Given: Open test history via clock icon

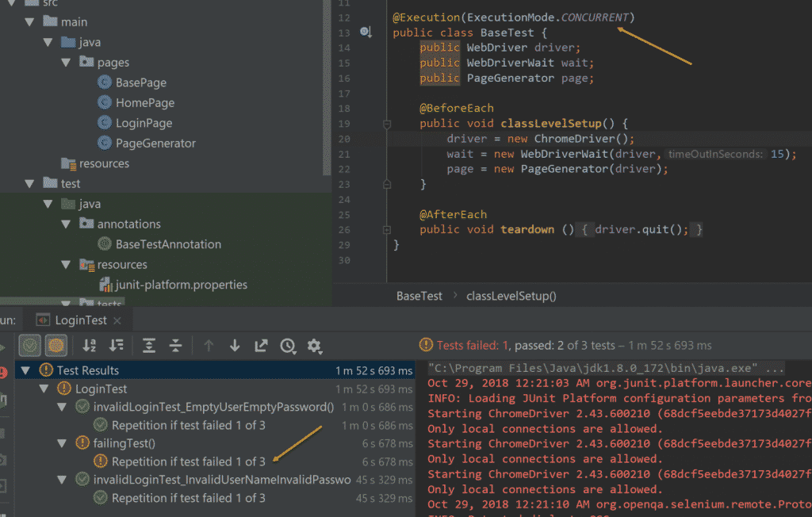Looking at the screenshot, I should pyautogui.click(x=286, y=346).
